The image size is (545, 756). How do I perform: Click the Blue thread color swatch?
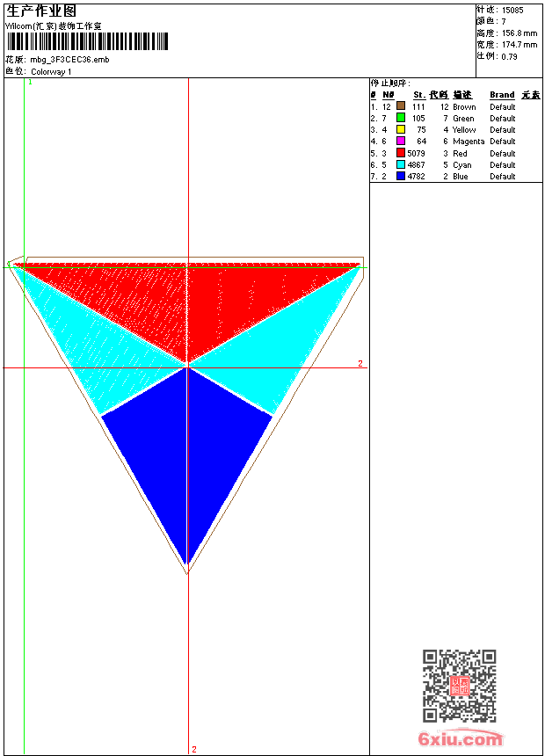coord(401,176)
